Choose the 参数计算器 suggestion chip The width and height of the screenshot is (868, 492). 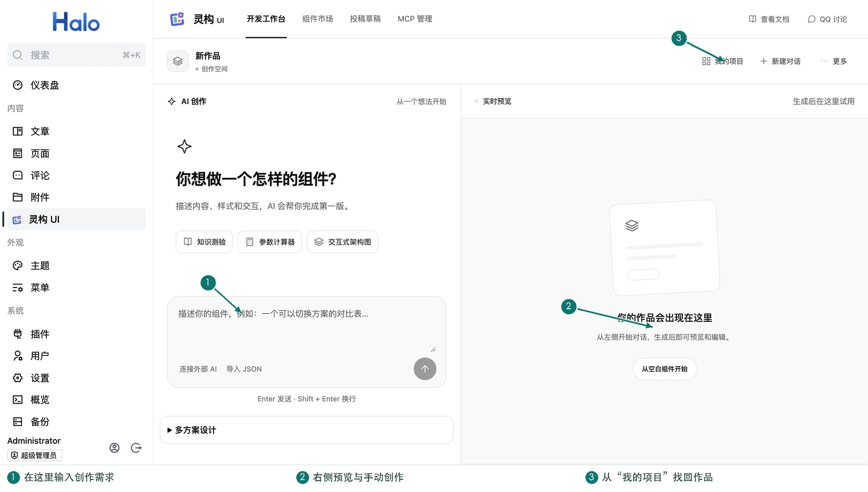point(270,242)
